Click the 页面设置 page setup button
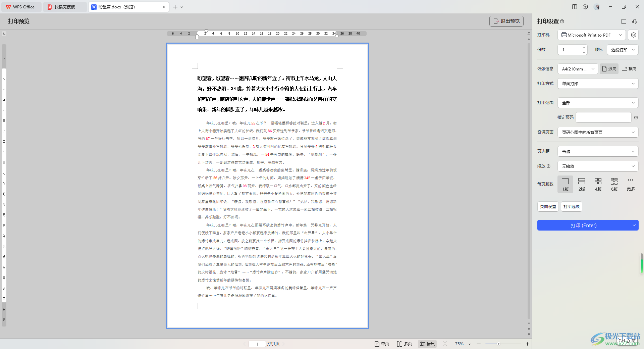The width and height of the screenshot is (644, 349). tap(548, 207)
